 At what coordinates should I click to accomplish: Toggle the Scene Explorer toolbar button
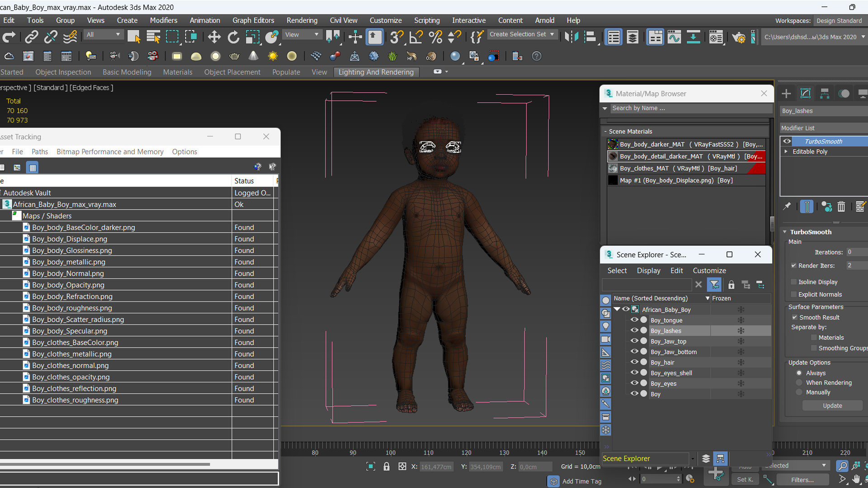click(613, 37)
